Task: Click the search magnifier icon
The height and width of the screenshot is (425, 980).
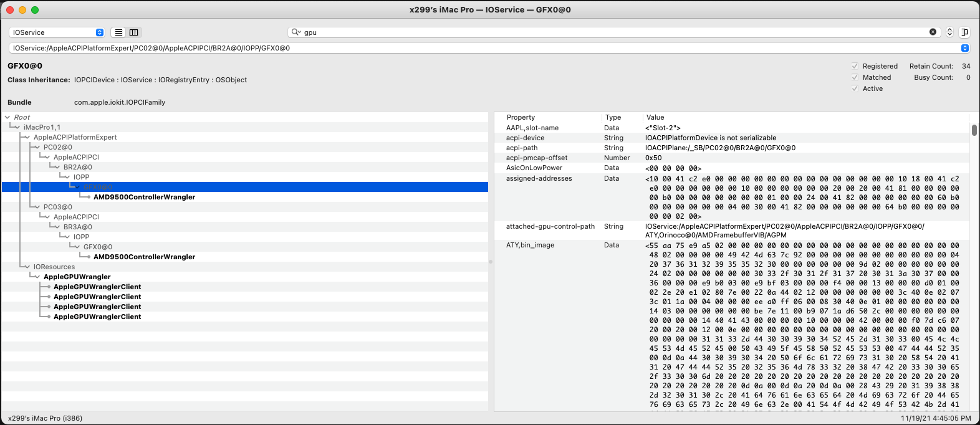Action: pos(296,32)
